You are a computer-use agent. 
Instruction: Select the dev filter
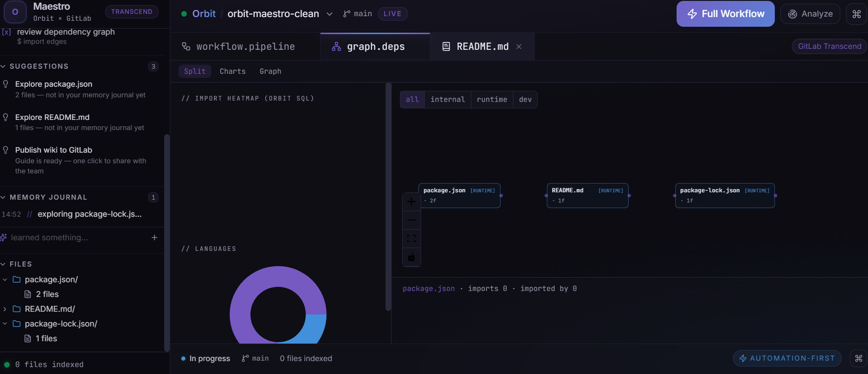(525, 100)
